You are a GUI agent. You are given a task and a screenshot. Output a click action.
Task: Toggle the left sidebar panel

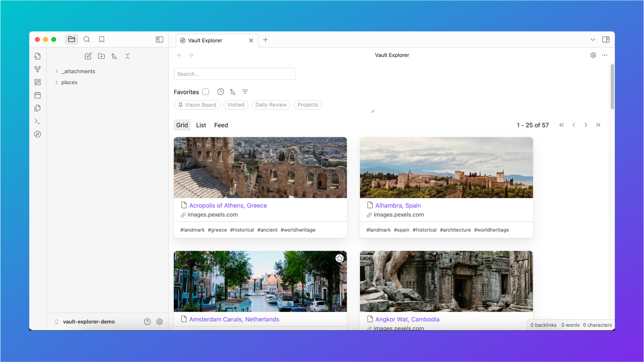pos(159,40)
